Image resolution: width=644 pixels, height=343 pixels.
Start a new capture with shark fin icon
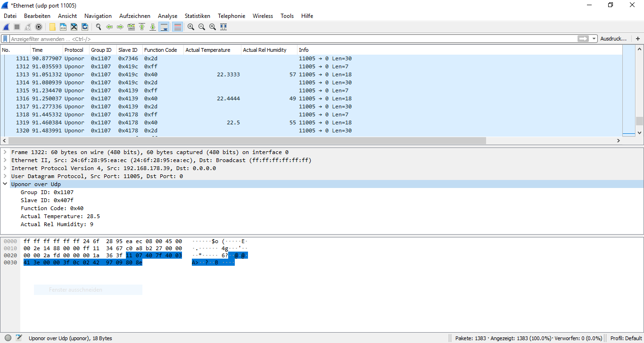coord(7,27)
